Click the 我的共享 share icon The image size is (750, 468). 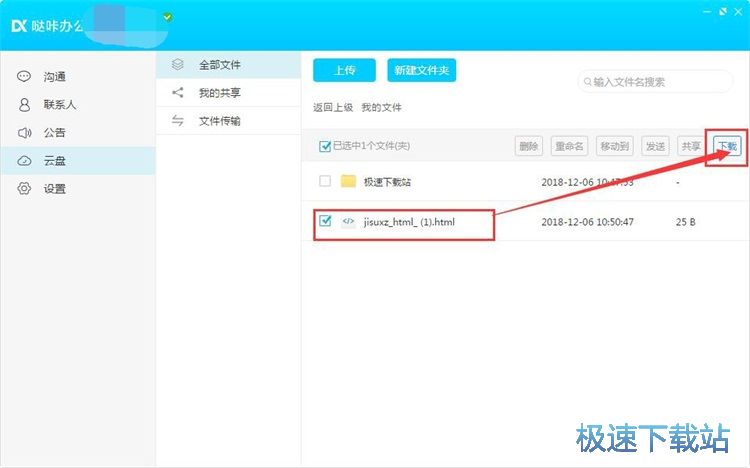click(178, 92)
